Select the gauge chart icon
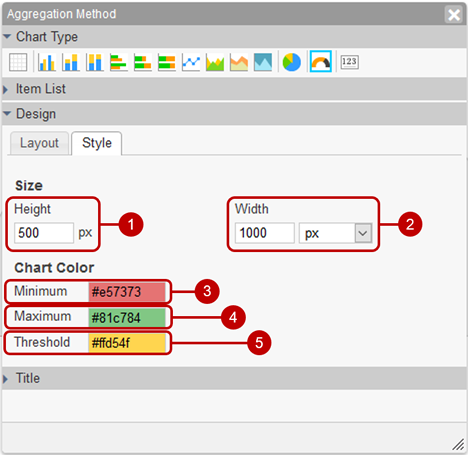Viewport: 468px width, 455px height. coord(321,61)
